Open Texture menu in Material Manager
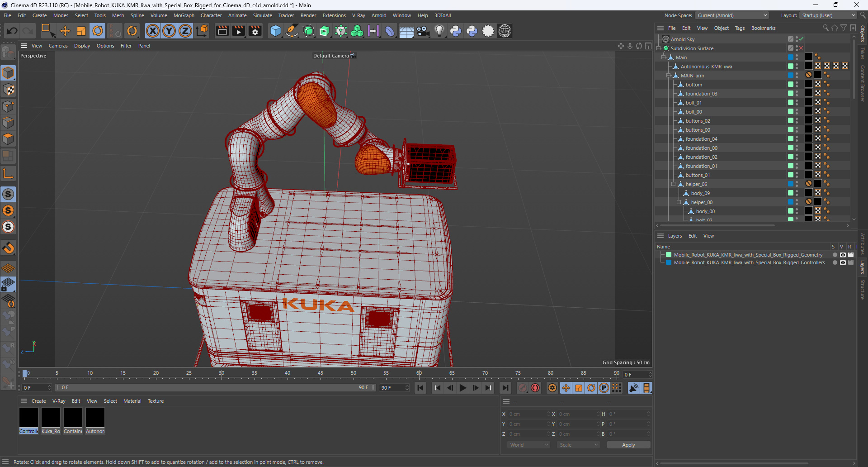868x467 pixels. pyautogui.click(x=156, y=401)
